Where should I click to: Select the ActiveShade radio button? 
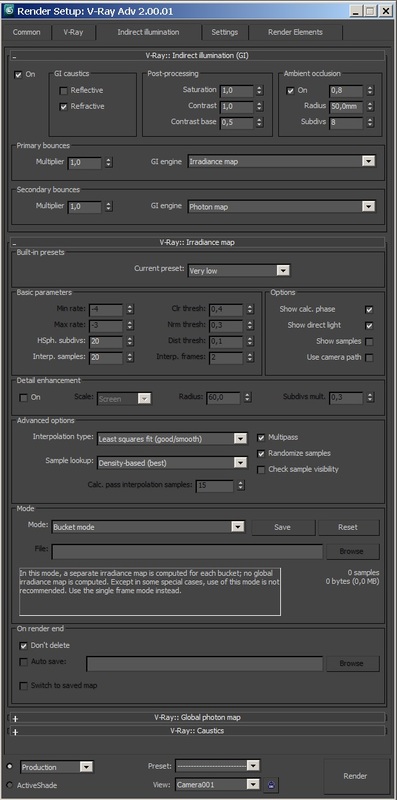coord(10,785)
